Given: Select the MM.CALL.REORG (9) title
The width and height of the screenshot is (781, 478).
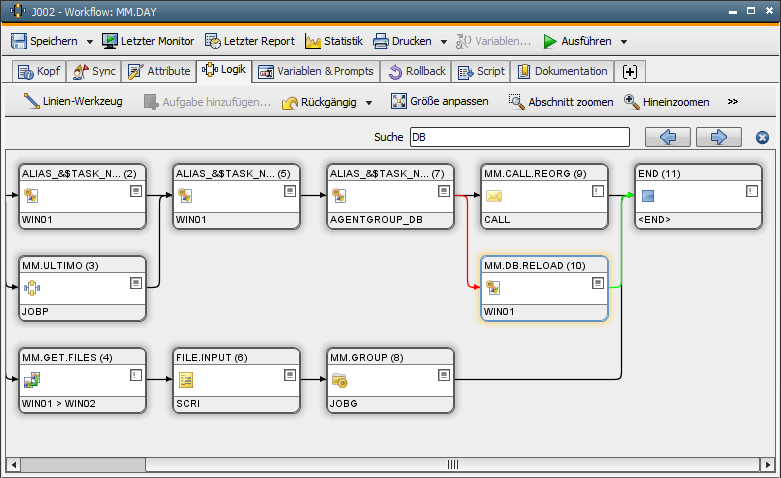Looking at the screenshot, I should pos(535,174).
